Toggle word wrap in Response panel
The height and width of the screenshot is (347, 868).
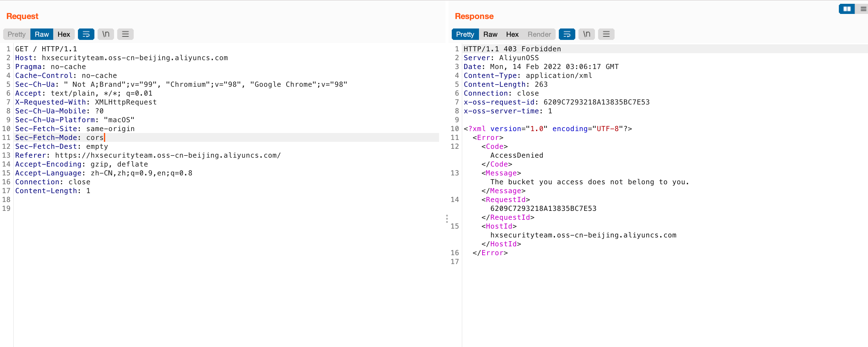coord(567,34)
